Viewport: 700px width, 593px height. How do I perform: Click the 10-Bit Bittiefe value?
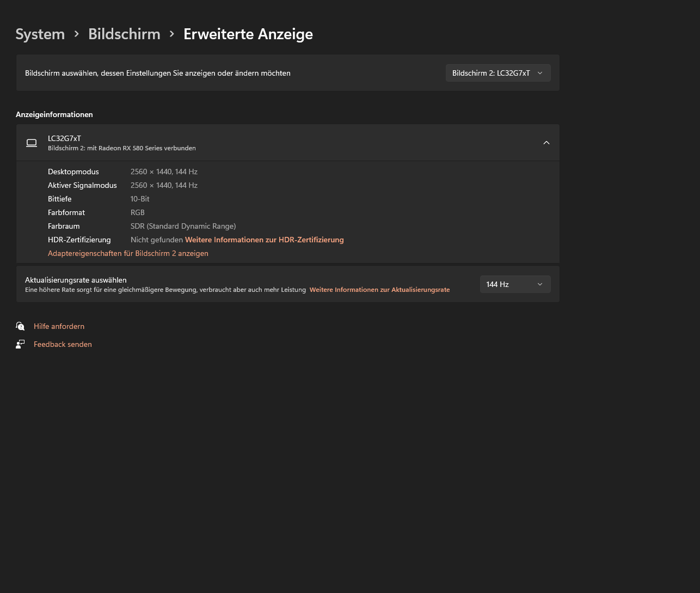pyautogui.click(x=140, y=199)
